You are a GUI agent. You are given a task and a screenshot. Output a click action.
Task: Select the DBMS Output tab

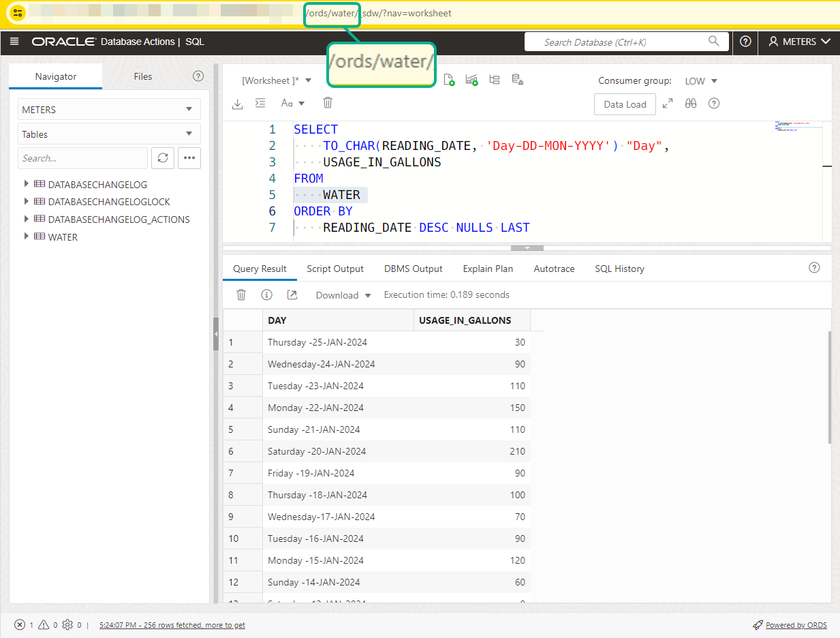click(414, 269)
